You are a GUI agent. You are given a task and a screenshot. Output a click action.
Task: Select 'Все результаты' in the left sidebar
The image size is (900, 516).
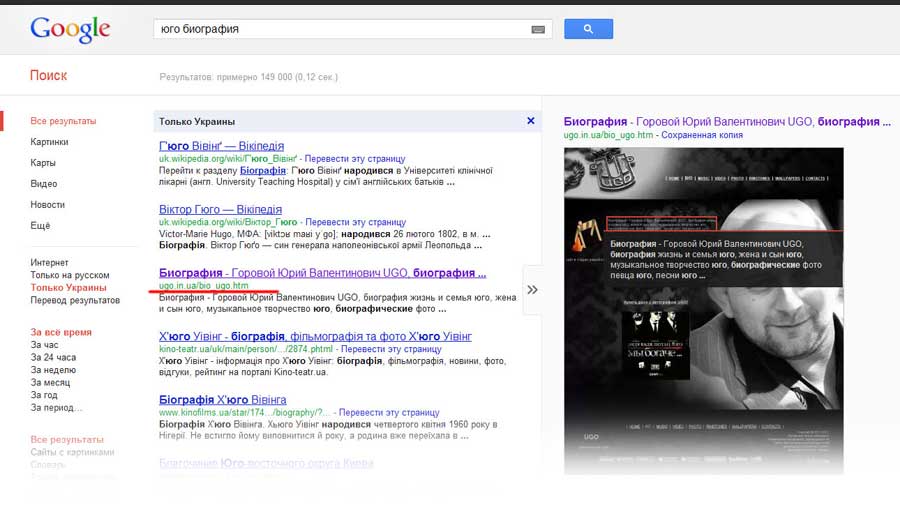click(63, 121)
